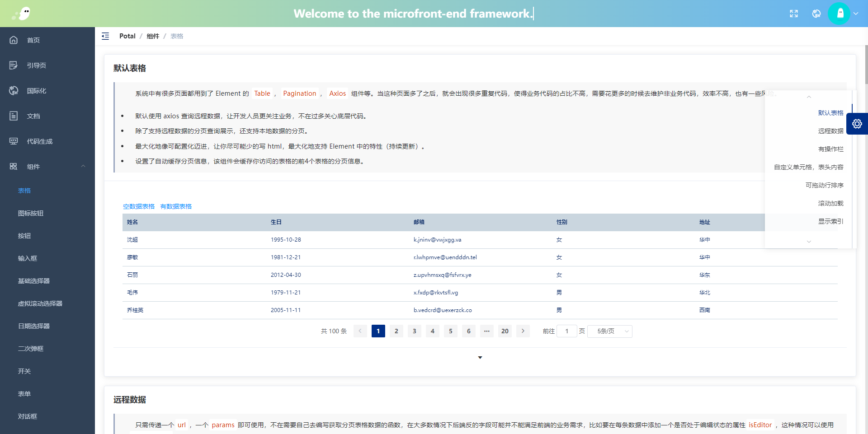
Task: Jump to 远程数据 in the anchor navigation
Action: (830, 131)
